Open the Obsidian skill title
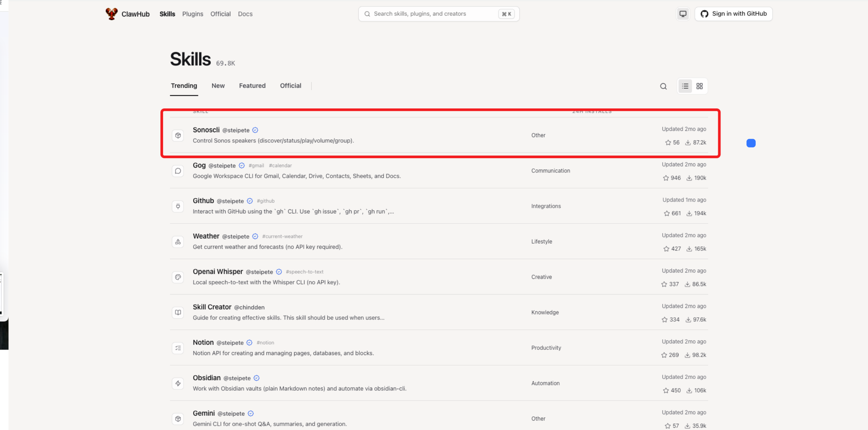The width and height of the screenshot is (868, 430). point(207,377)
